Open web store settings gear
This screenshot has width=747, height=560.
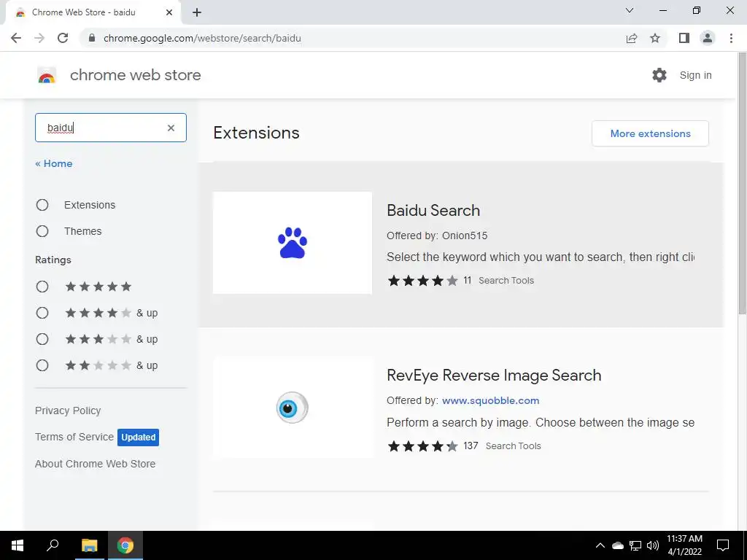point(659,75)
